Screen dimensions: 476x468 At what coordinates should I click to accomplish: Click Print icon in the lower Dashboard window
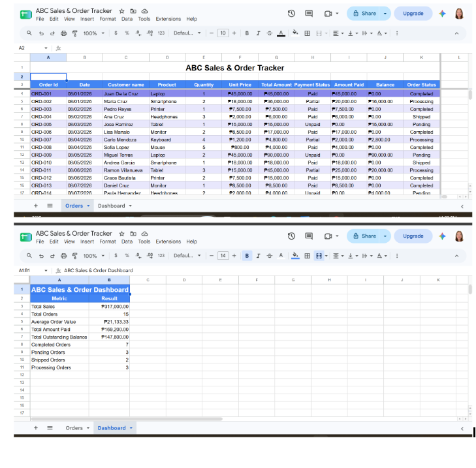pos(63,256)
